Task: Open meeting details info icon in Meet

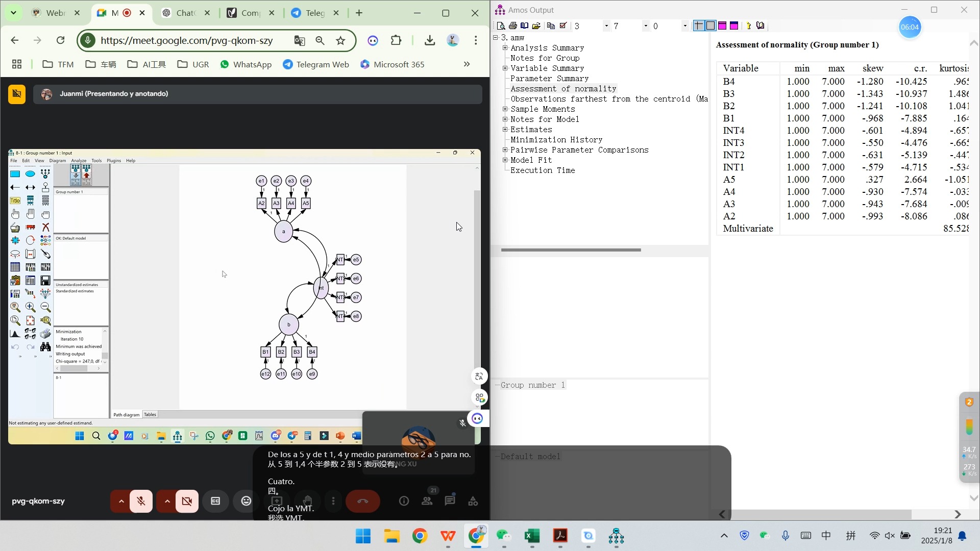Action: click(404, 502)
